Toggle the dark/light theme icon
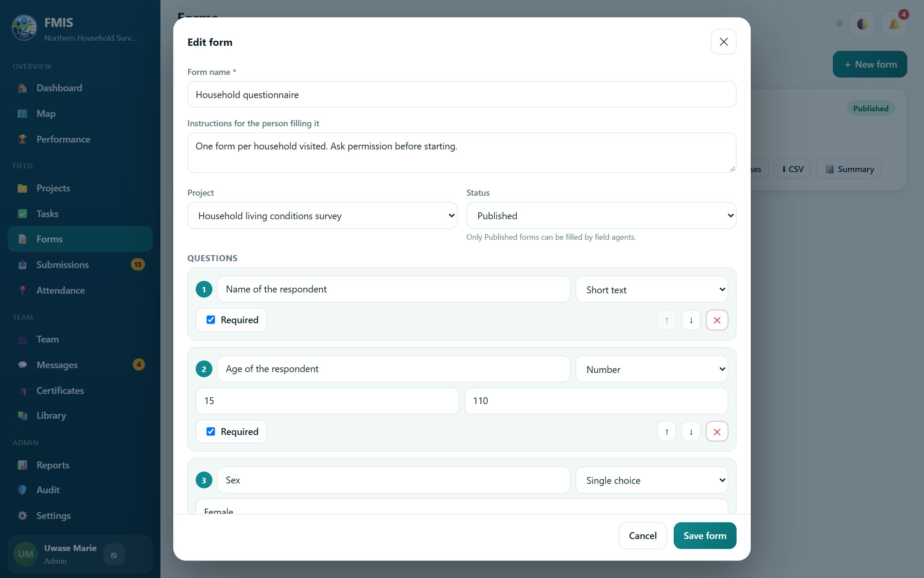Viewport: 924px width, 578px height. click(x=862, y=24)
